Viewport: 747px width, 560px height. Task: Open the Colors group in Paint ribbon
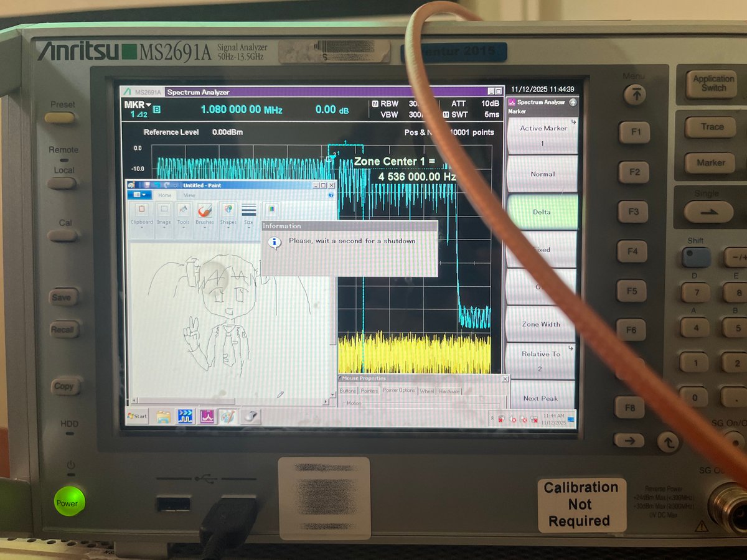pyautogui.click(x=271, y=210)
